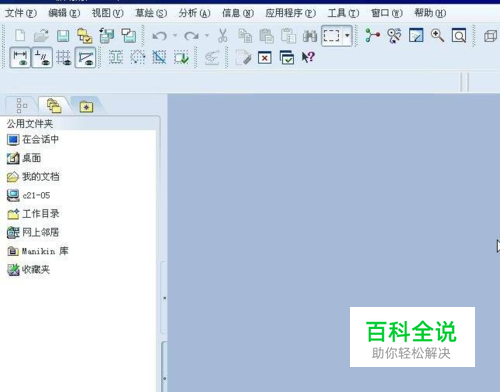The width and height of the screenshot is (500, 392).
Task: Toggle highlight open ends diagnostic
Action: (138, 57)
